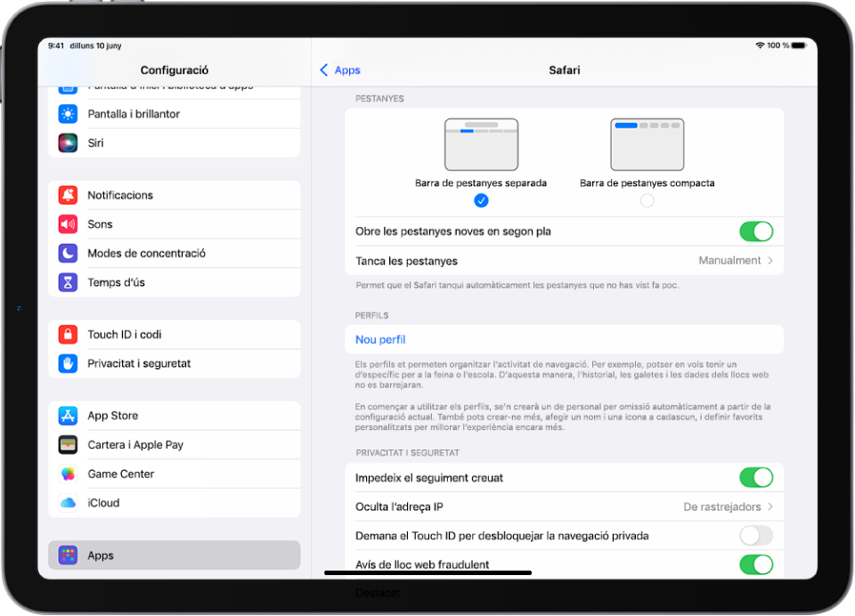
Task: Open App Store settings
Action: pyautogui.click(x=175, y=416)
